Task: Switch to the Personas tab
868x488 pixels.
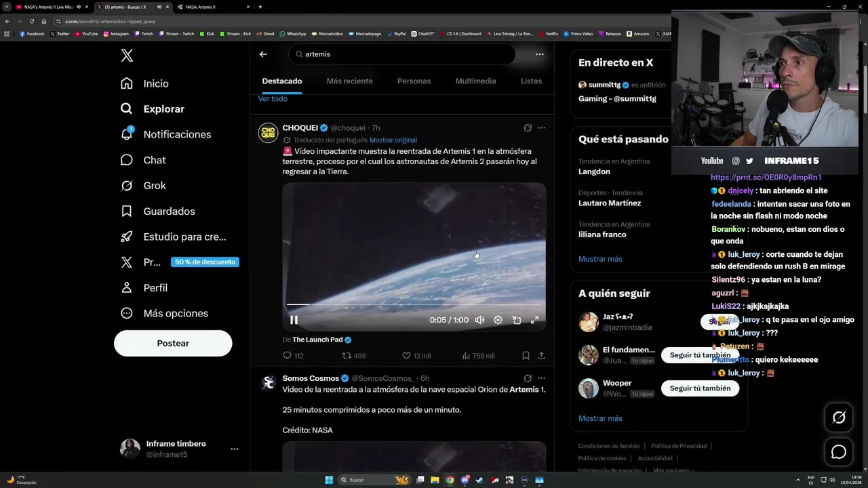Action: pos(414,81)
